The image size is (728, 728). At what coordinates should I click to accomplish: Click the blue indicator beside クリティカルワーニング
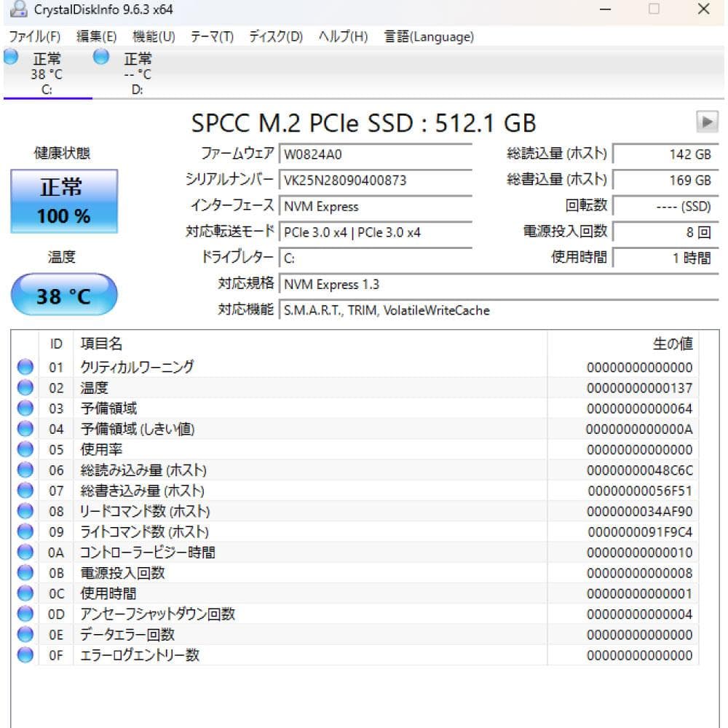pos(25,367)
